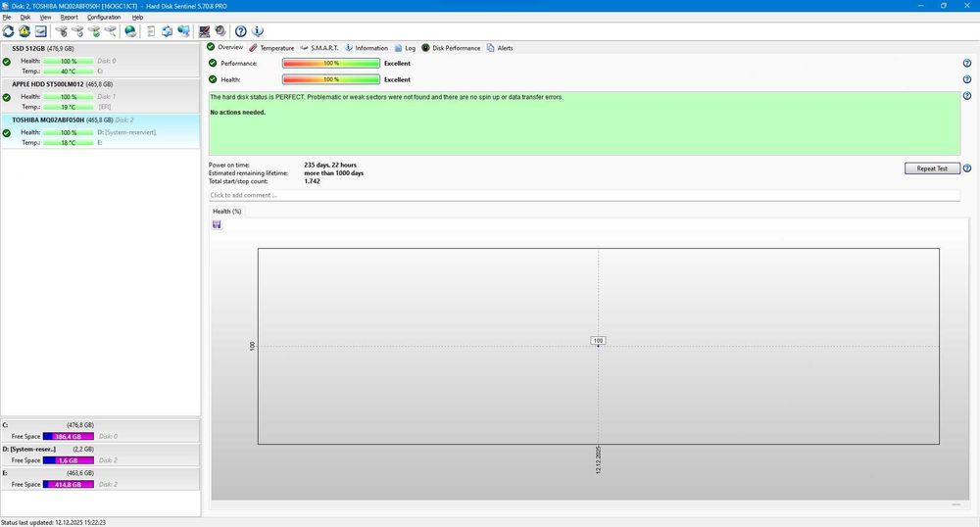Switch to the Alerts tab

coord(500,48)
